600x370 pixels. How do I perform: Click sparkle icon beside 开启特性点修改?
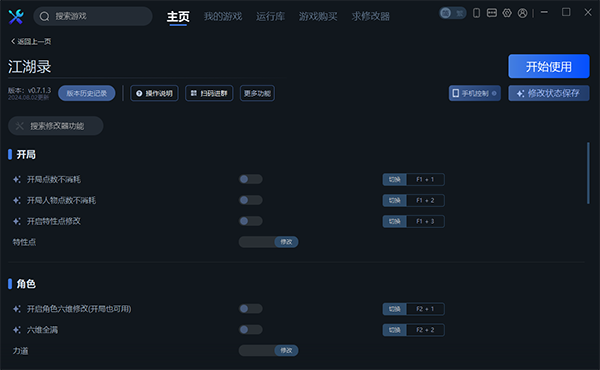[17, 221]
